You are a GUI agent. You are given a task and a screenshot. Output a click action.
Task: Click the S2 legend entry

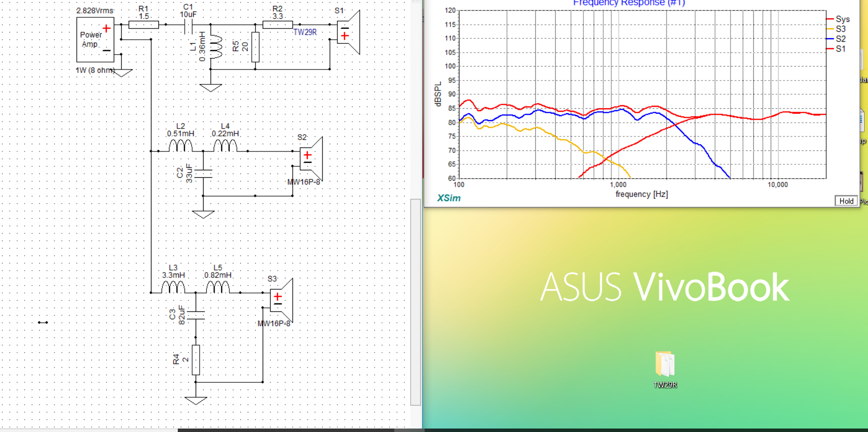click(836, 39)
